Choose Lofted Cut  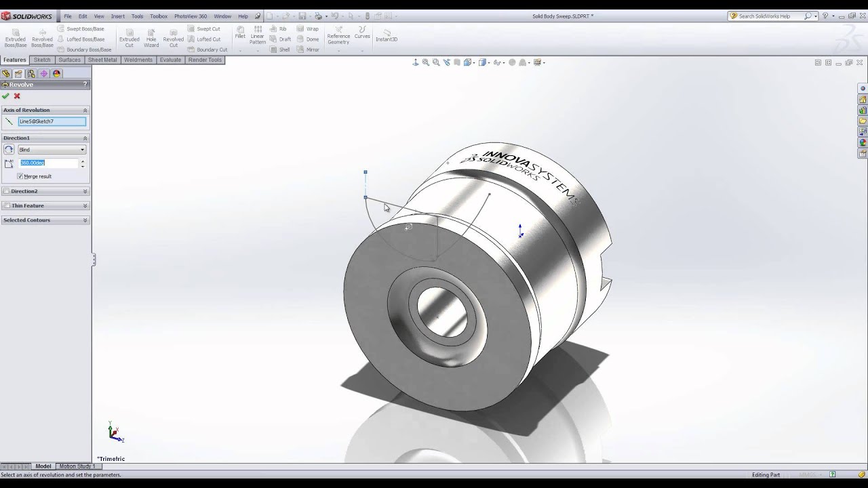[204, 39]
